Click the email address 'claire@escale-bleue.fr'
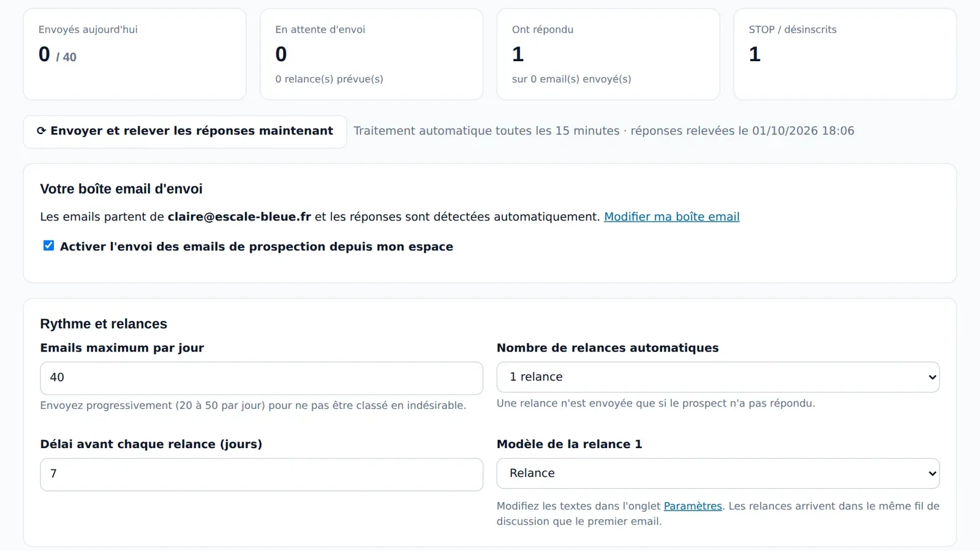 click(239, 217)
